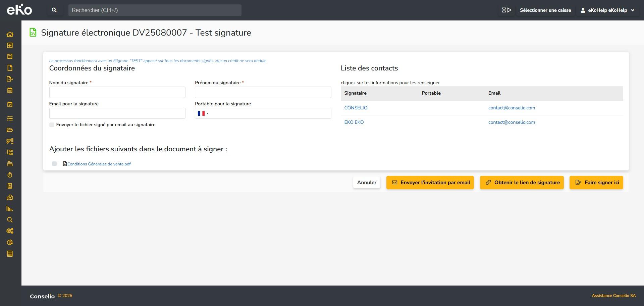Click the Faire signer ici button
The width and height of the screenshot is (644, 306).
596,183
